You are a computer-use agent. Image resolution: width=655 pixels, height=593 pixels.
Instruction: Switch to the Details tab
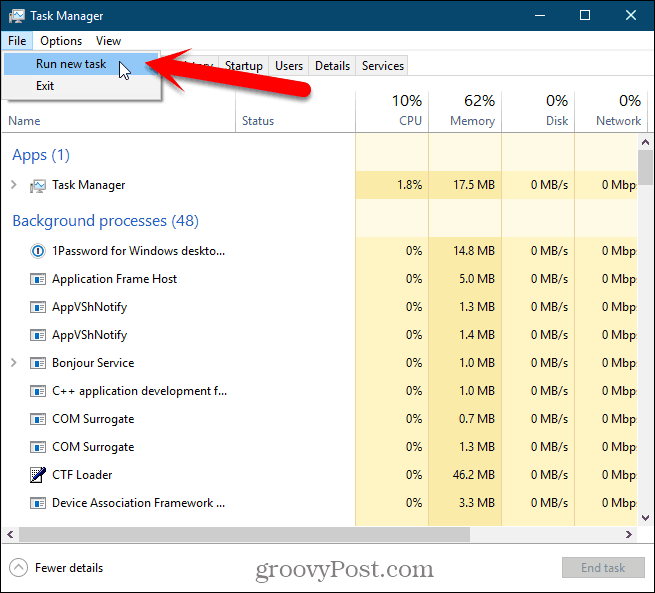pyautogui.click(x=332, y=66)
